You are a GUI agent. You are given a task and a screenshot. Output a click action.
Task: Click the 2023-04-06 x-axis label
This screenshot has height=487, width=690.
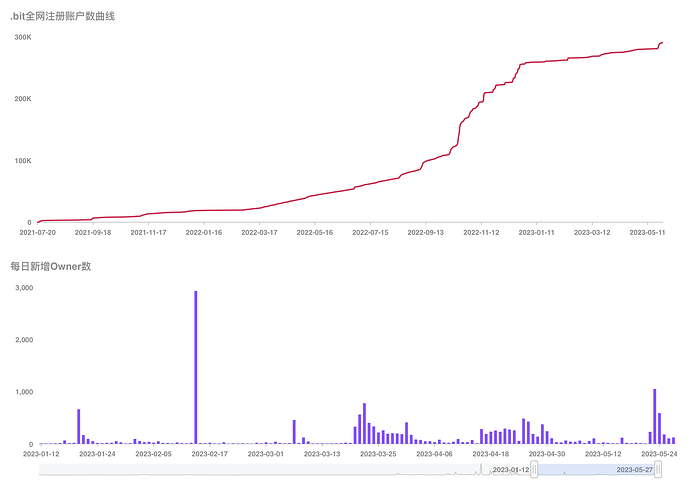tap(434, 454)
